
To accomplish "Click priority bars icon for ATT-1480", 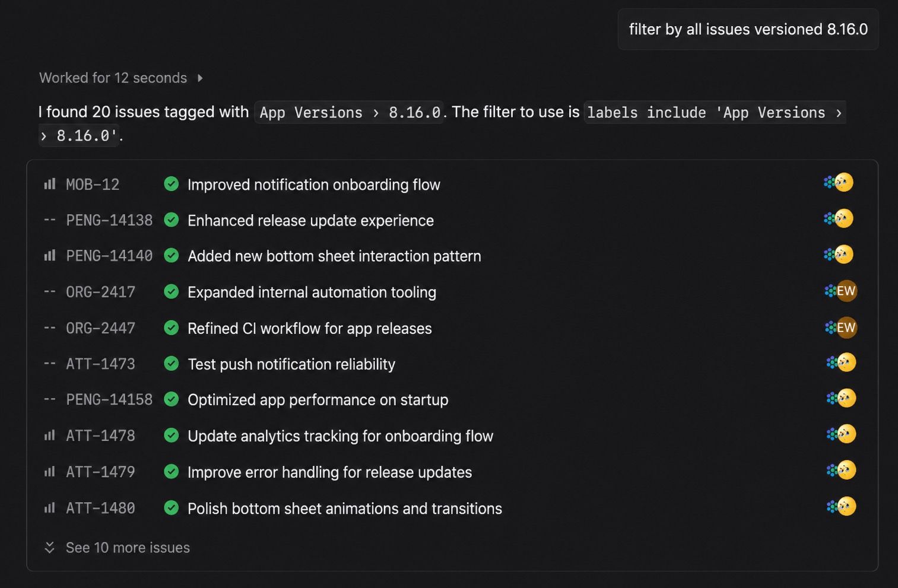I will (x=50, y=508).
